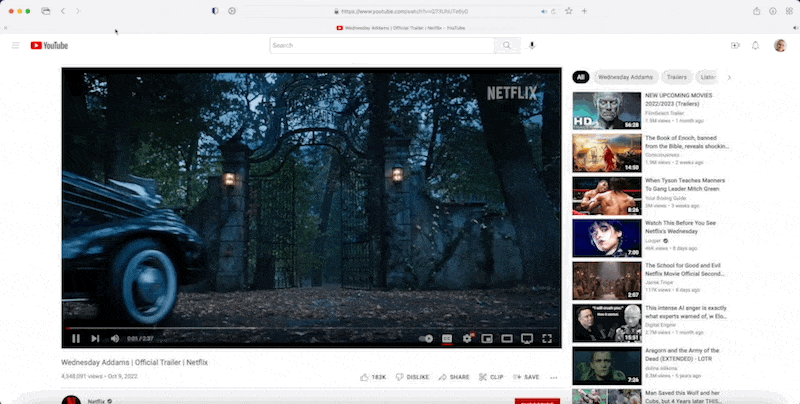
Task: Open a new tab with plus
Action: pyautogui.click(x=584, y=11)
